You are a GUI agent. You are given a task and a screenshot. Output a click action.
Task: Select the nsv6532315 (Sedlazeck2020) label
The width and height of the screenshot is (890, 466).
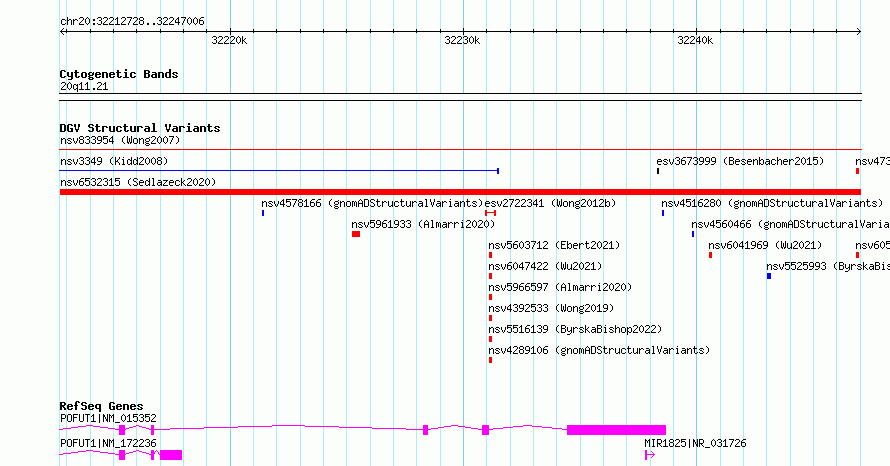pyautogui.click(x=138, y=182)
